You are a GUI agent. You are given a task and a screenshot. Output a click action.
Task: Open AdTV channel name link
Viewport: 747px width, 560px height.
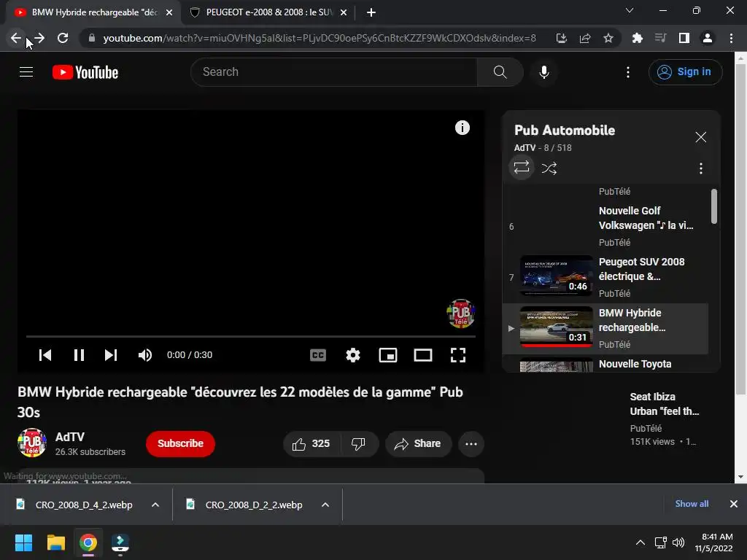70,437
